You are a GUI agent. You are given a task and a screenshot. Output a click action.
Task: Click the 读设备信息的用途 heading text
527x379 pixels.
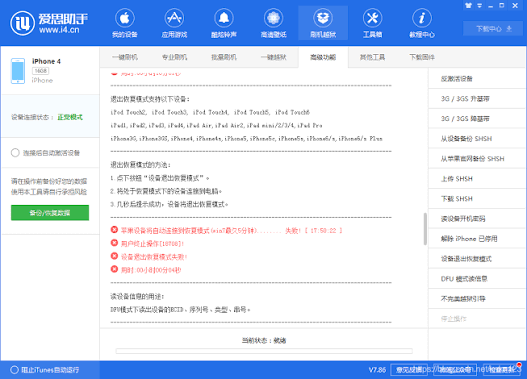137,296
